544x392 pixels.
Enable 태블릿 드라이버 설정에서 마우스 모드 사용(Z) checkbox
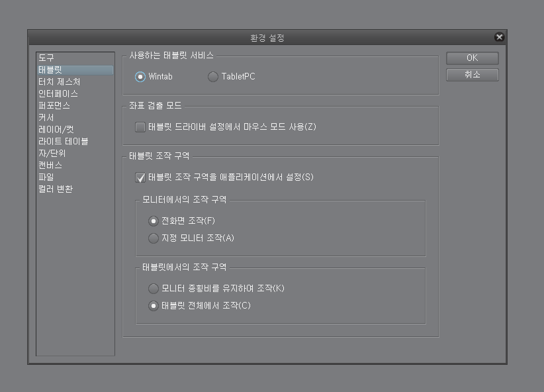click(x=140, y=127)
